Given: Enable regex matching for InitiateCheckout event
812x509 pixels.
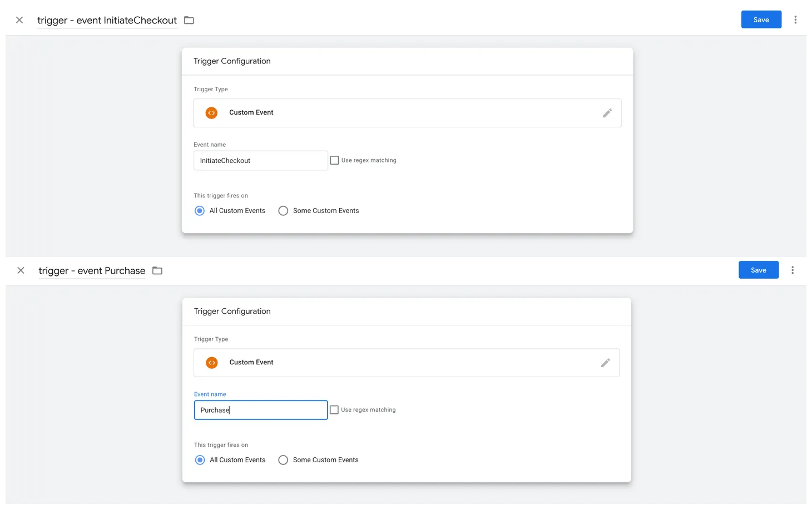Looking at the screenshot, I should 334,160.
